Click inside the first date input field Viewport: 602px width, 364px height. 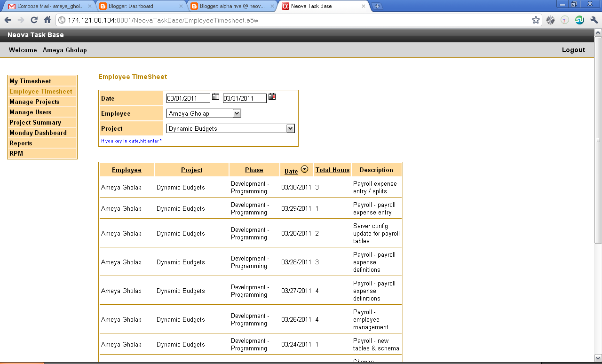(187, 98)
